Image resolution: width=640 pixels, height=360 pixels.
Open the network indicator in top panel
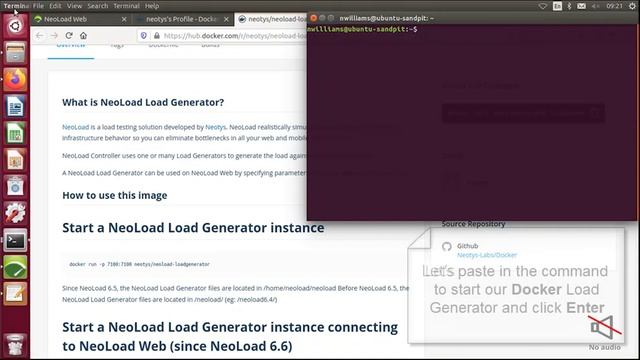point(542,6)
